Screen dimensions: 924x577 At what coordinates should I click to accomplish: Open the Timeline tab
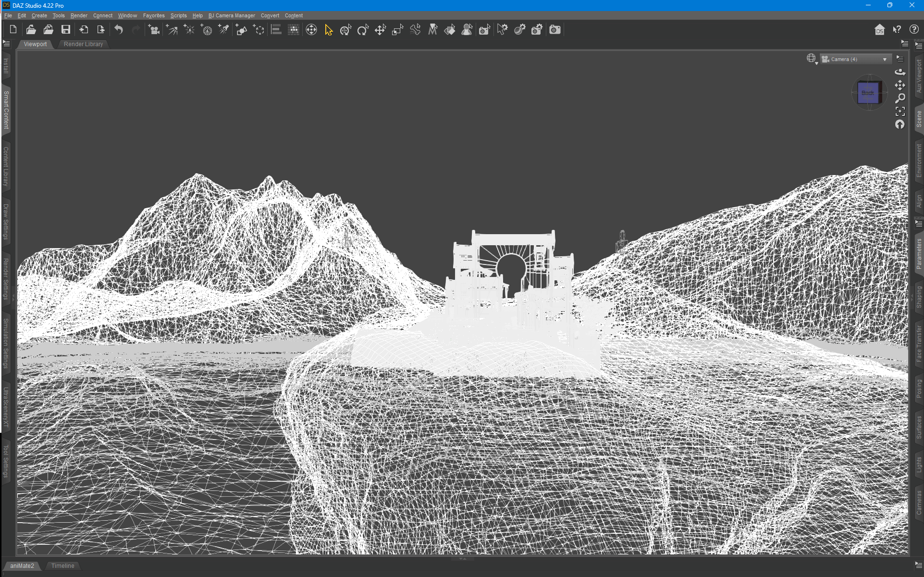click(63, 566)
